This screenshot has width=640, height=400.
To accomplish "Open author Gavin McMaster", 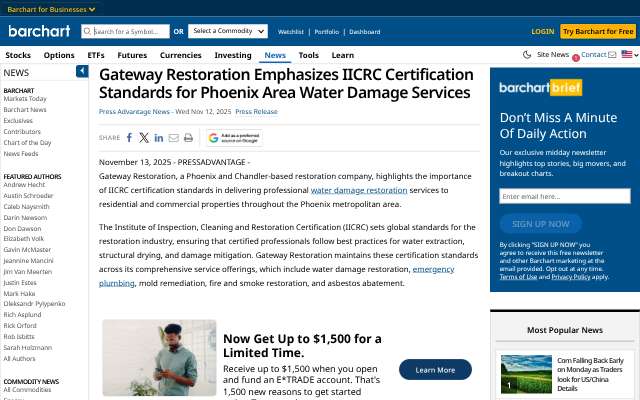I will point(27,249).
